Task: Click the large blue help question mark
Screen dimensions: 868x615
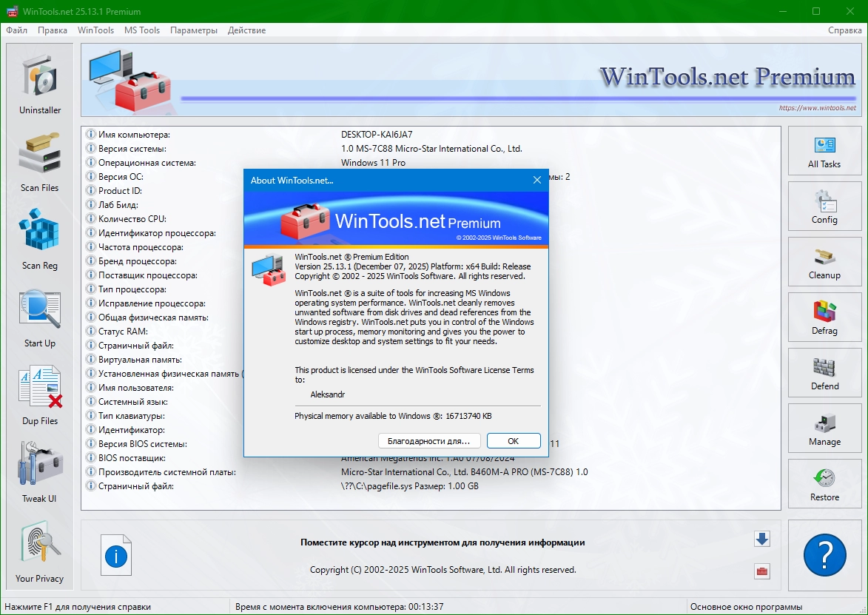Action: pyautogui.click(x=825, y=554)
